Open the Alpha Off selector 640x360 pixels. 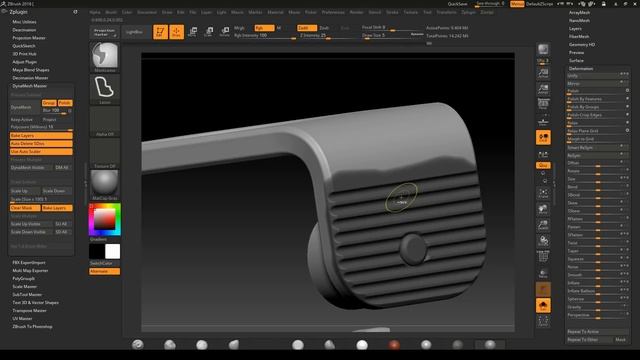tap(105, 121)
